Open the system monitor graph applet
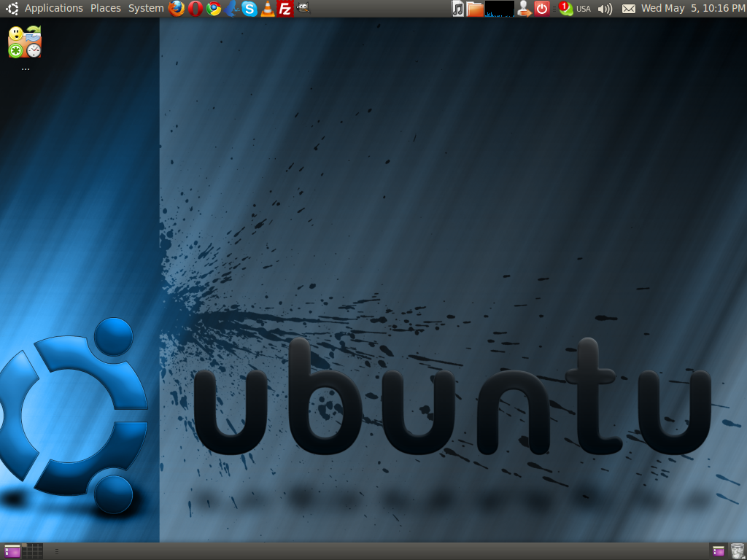The image size is (747, 560). click(499, 9)
